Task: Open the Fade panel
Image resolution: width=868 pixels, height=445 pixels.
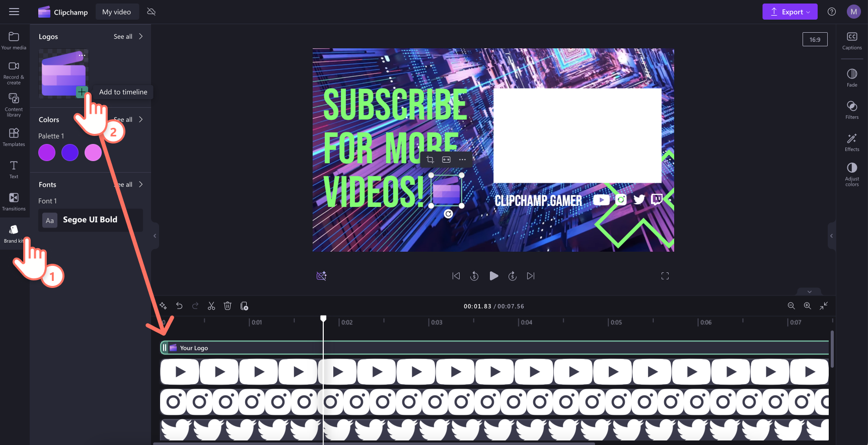Action: [852, 78]
